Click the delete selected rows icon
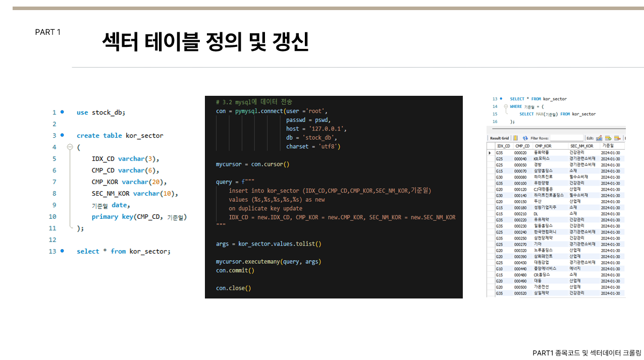The image size is (644, 360). pos(617,138)
